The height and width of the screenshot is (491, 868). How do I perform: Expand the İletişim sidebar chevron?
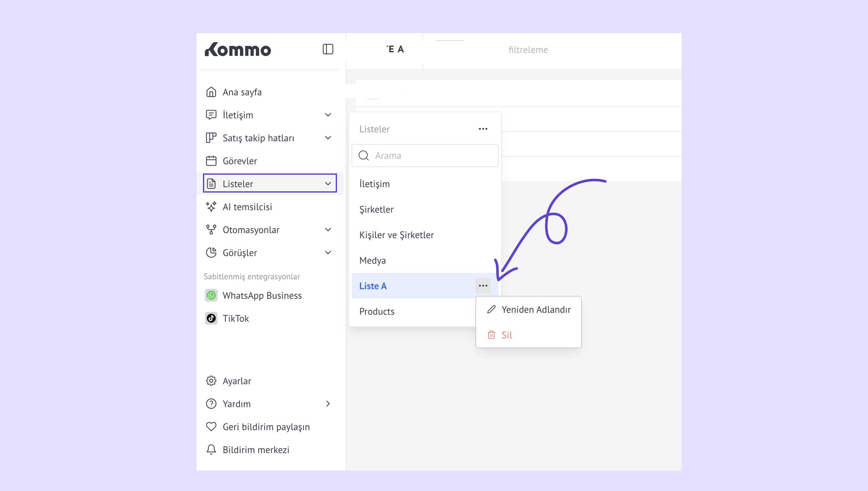[328, 115]
